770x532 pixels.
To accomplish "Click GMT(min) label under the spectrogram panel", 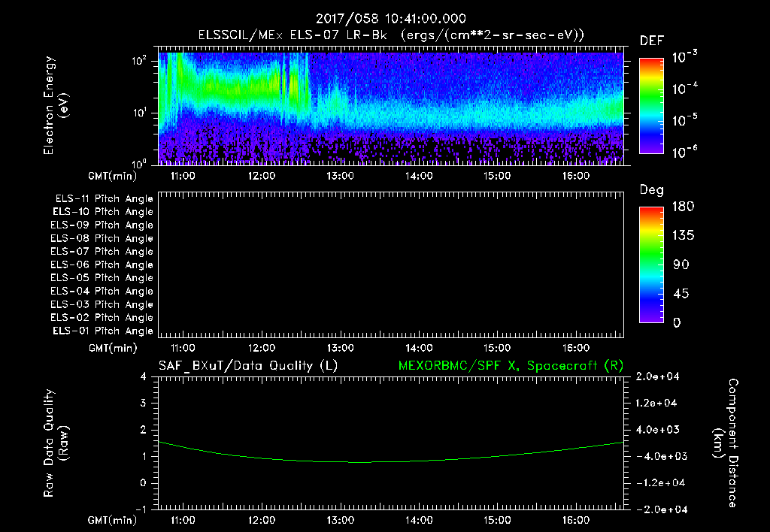I will [113, 176].
